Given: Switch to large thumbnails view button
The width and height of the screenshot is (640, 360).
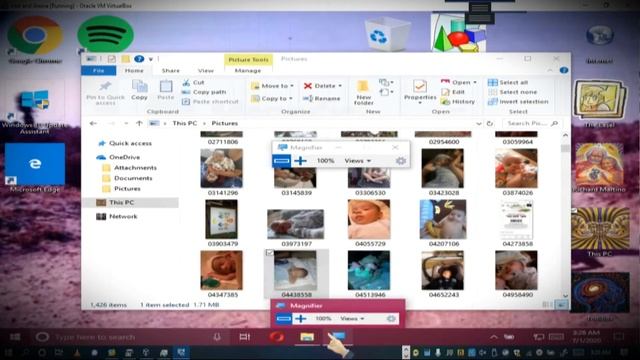Looking at the screenshot, I should click(562, 305).
